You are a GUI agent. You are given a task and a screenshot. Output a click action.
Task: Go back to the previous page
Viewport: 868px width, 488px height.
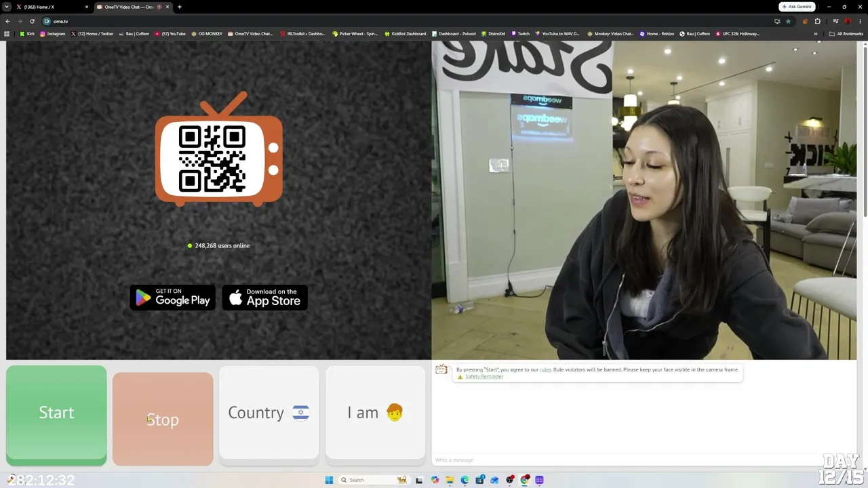pos(8,21)
